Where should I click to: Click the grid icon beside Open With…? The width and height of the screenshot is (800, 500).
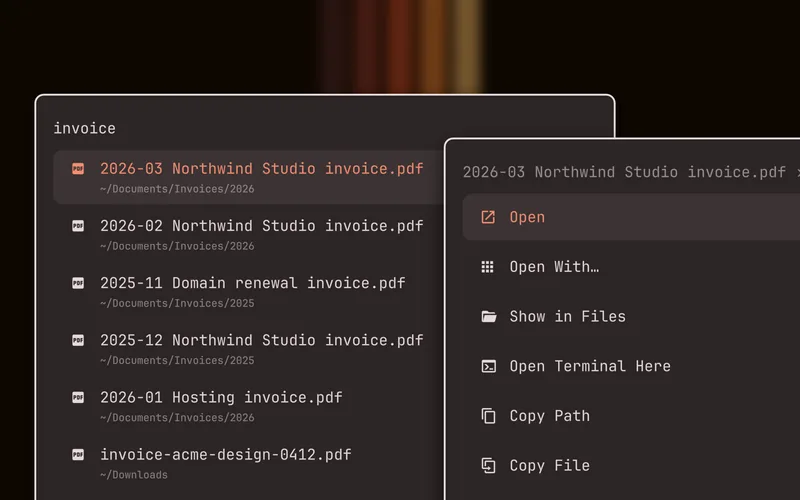488,267
